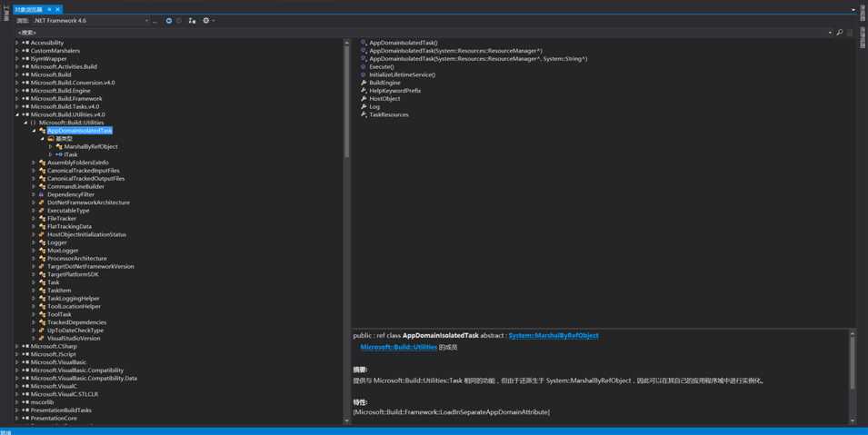Image resolution: width=868 pixels, height=435 pixels.
Task: Click the forward navigation arrow icon
Action: point(179,21)
